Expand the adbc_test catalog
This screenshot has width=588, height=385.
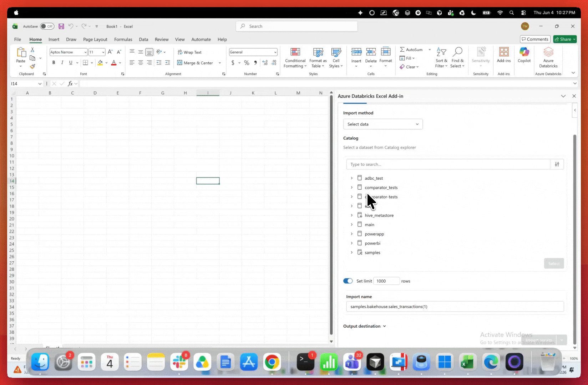click(351, 178)
